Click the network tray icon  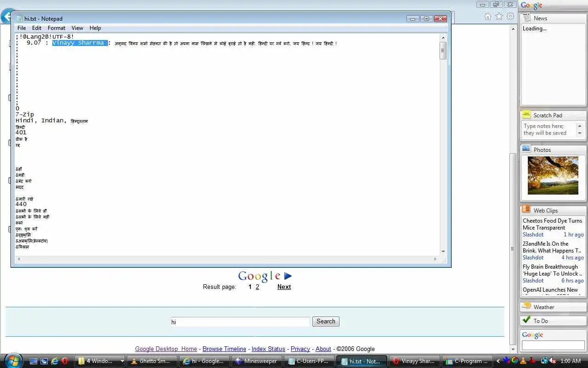pyautogui.click(x=544, y=361)
